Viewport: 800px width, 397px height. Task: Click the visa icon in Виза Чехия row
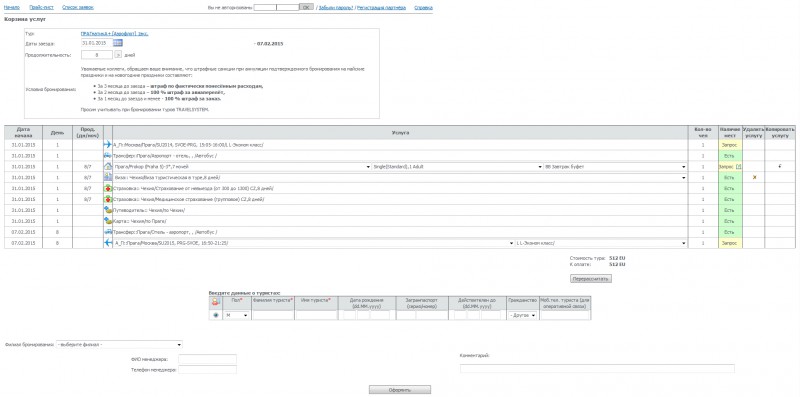[108, 177]
